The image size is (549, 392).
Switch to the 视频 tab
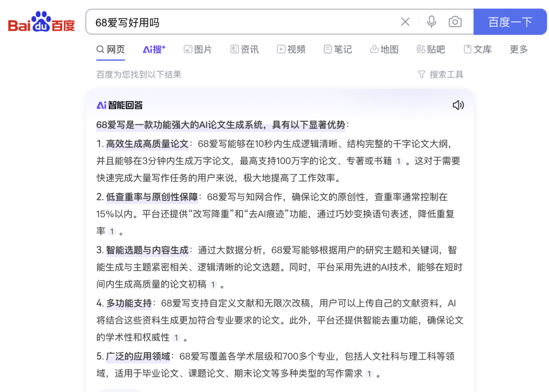291,50
